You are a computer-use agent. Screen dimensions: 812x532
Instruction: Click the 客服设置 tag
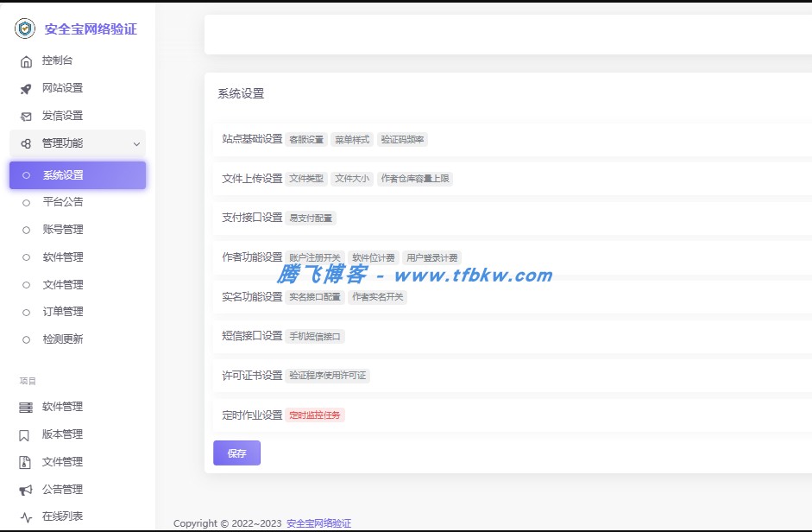pyautogui.click(x=307, y=139)
